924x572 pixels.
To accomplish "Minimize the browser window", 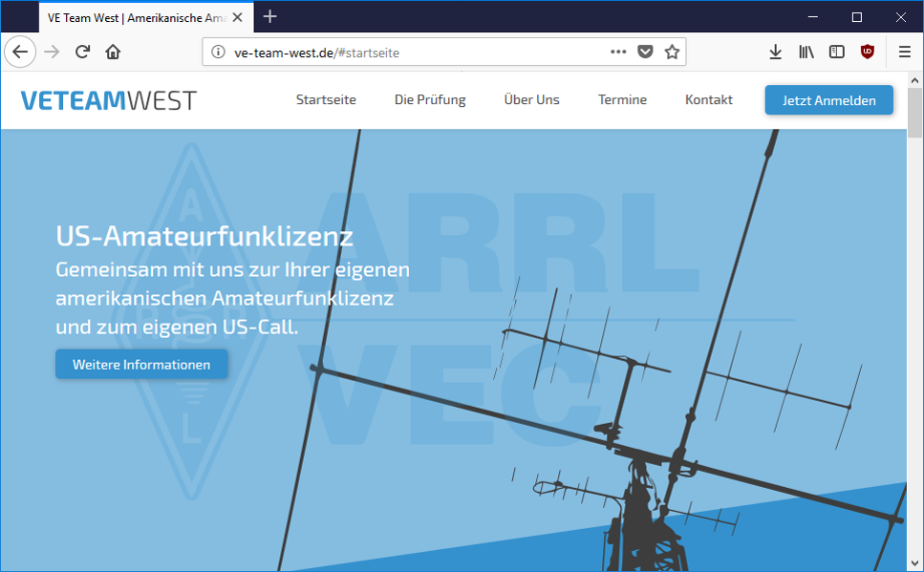I will pos(813,17).
